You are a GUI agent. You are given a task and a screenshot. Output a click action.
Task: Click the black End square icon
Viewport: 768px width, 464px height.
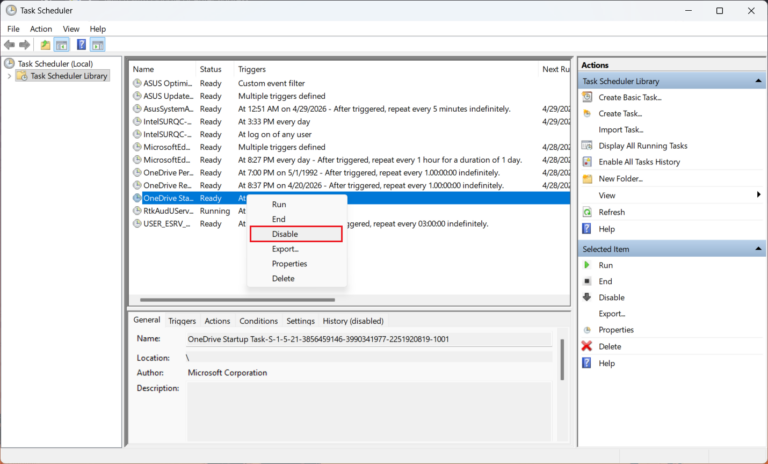pyautogui.click(x=587, y=281)
